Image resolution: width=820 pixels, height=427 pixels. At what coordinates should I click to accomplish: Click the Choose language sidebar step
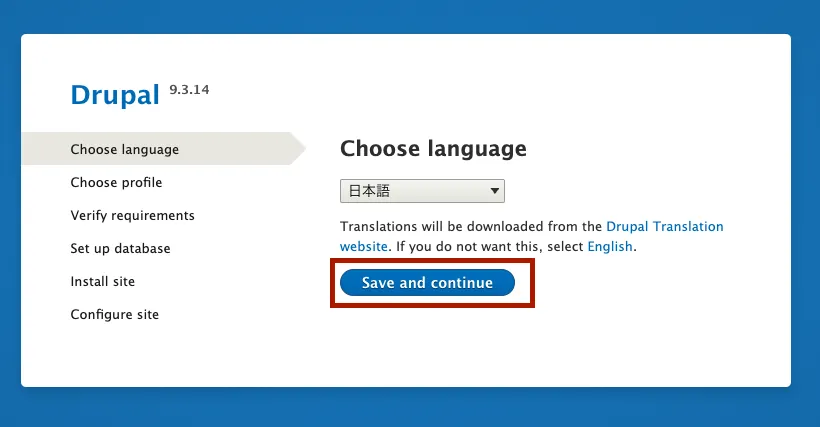click(125, 150)
